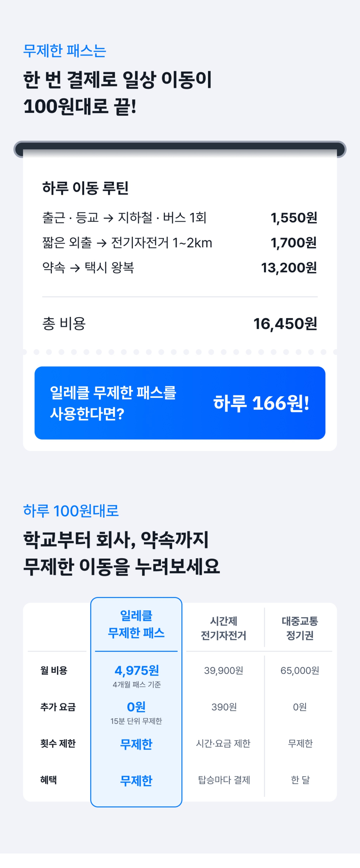Image resolution: width=360 pixels, height=868 pixels.
Task: Click the 1,550원 subway and bus price
Action: pos(294,218)
